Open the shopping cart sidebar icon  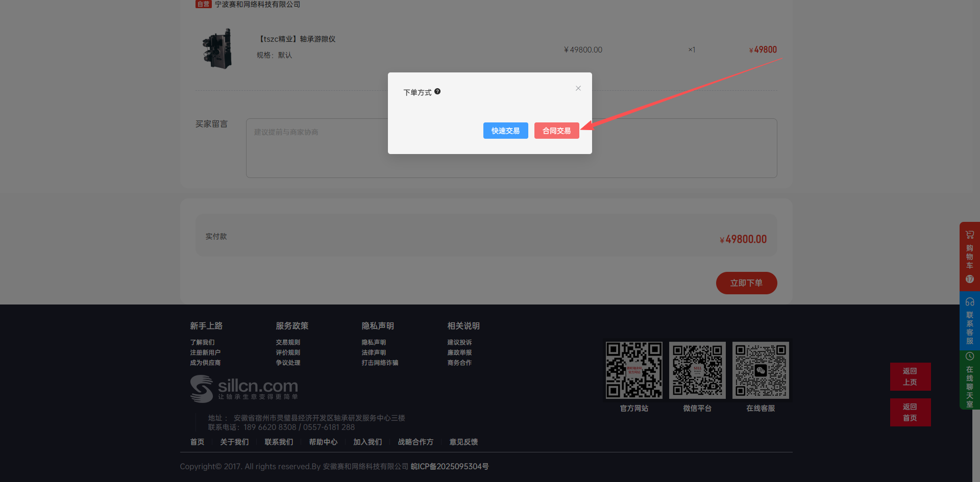pyautogui.click(x=969, y=235)
